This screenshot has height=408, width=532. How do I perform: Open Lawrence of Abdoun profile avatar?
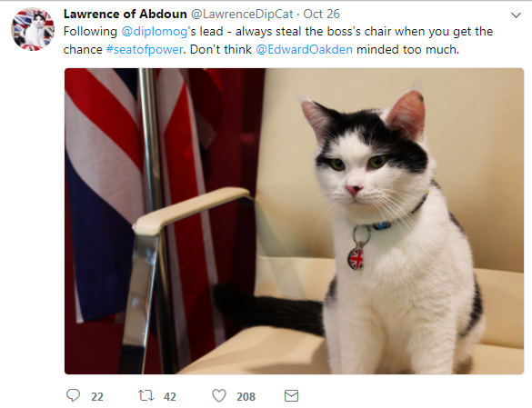click(33, 29)
